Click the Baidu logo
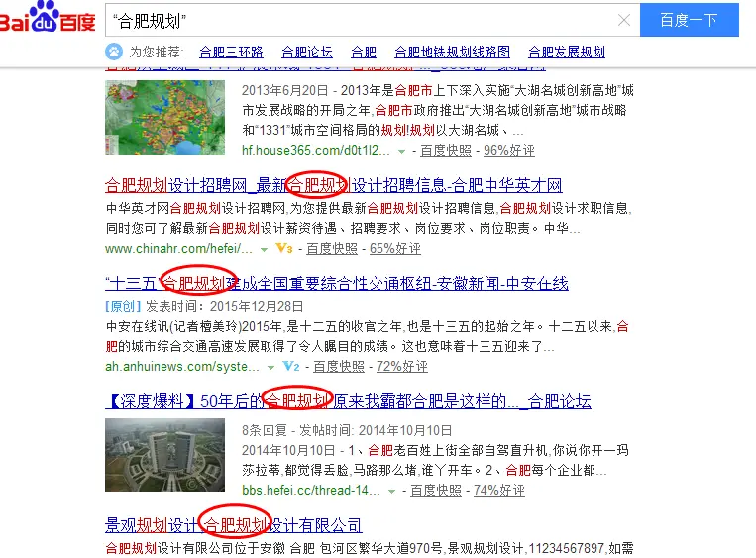 coord(48,18)
